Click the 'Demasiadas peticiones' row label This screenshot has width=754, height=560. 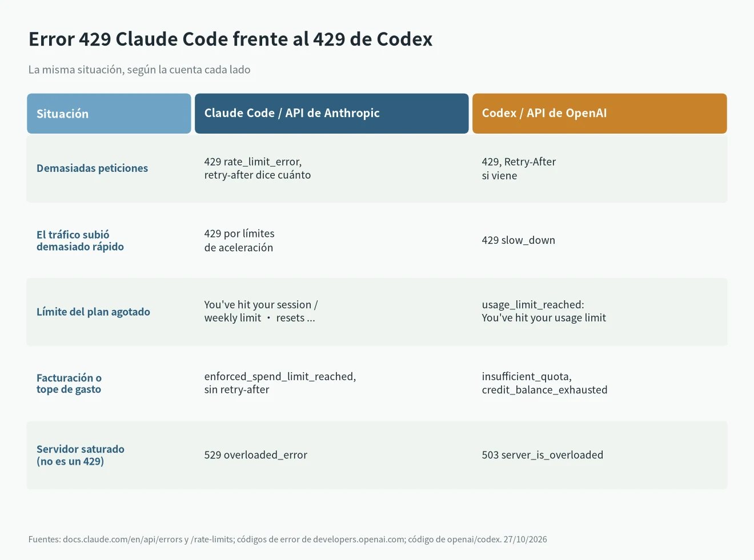click(x=92, y=168)
